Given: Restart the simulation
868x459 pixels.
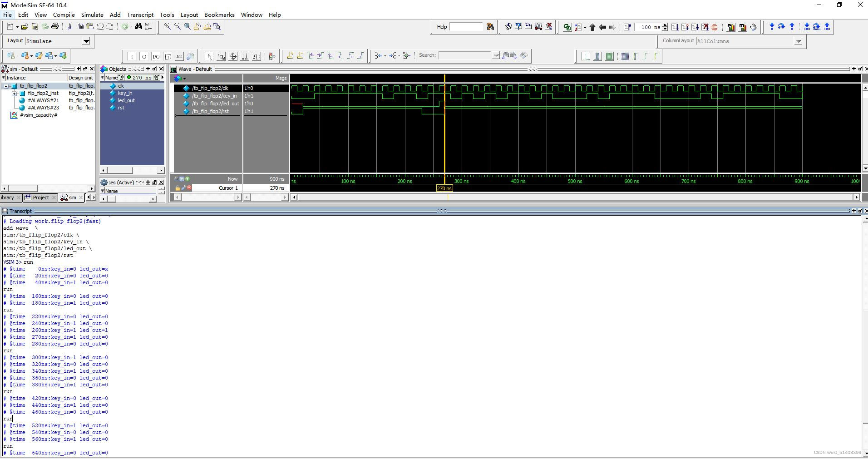Looking at the screenshot, I should point(627,27).
